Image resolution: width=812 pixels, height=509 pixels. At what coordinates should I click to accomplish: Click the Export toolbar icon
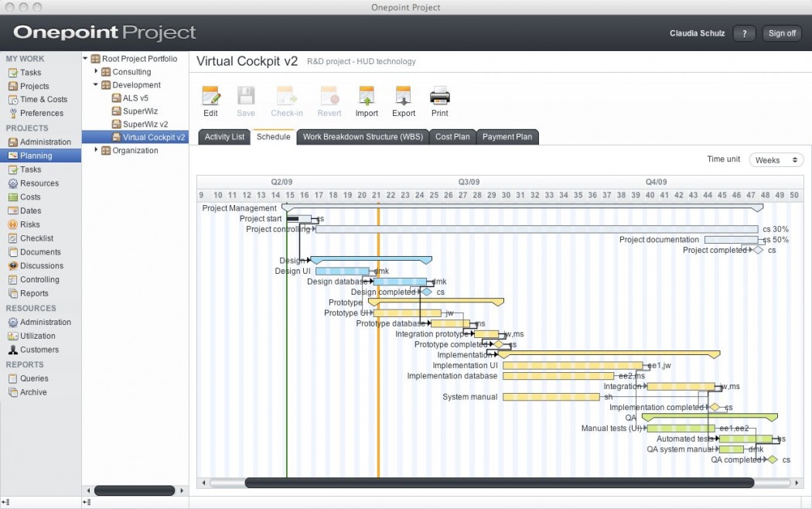click(x=404, y=96)
